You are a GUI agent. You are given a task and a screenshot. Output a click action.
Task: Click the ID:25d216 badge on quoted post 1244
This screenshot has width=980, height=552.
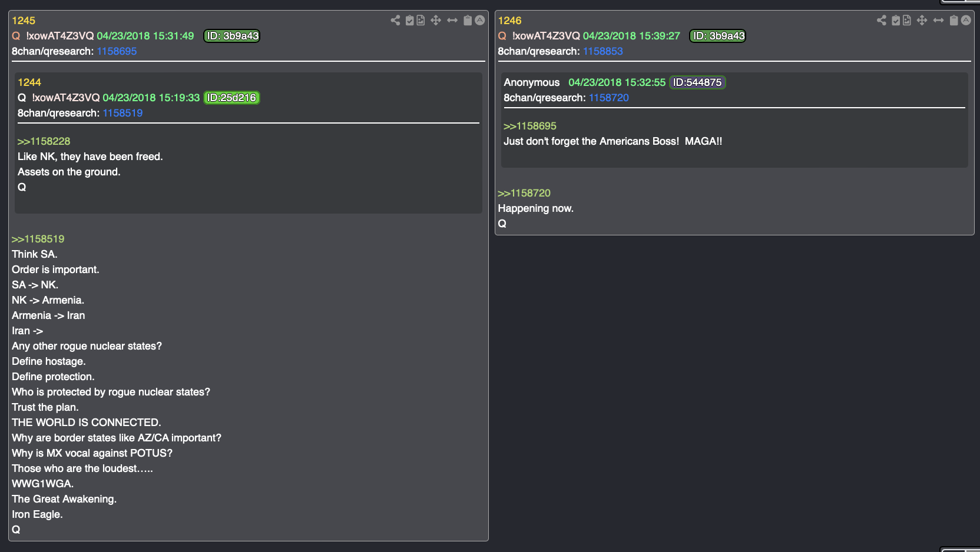[x=232, y=98]
